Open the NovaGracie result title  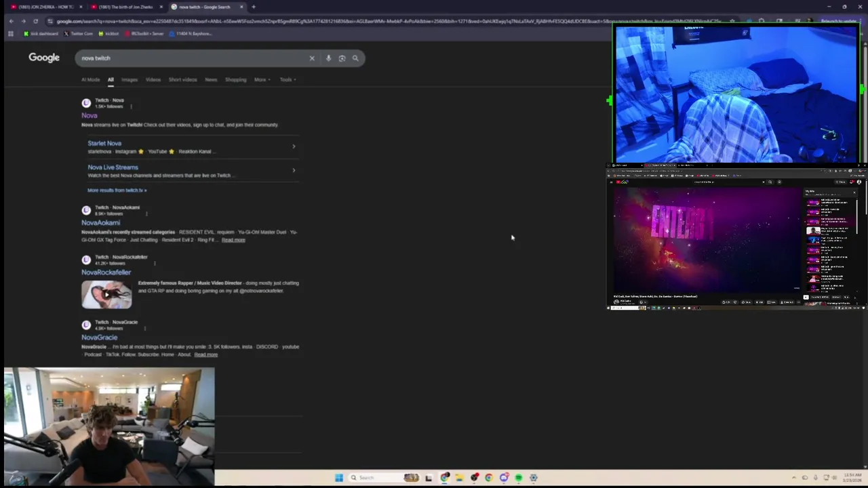[99, 338]
